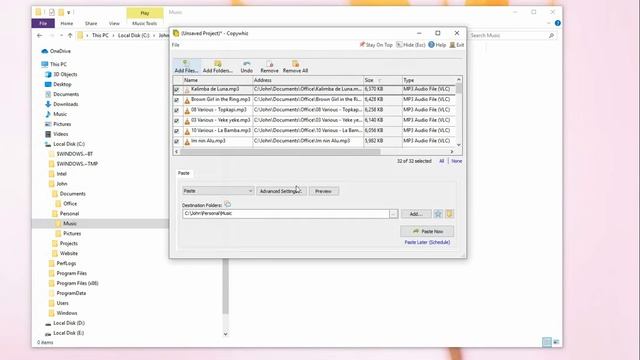Image resolution: width=640 pixels, height=360 pixels.
Task: Click Paste Later (Schedule) link
Action: (427, 242)
